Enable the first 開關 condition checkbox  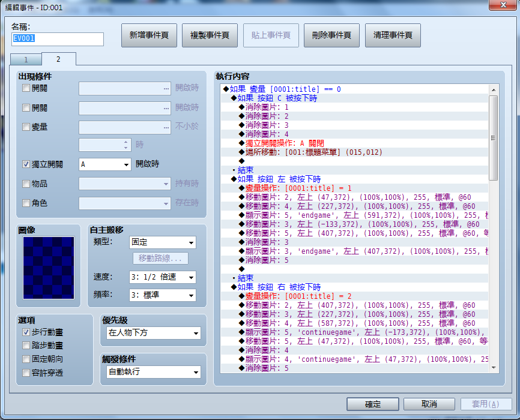pos(26,88)
